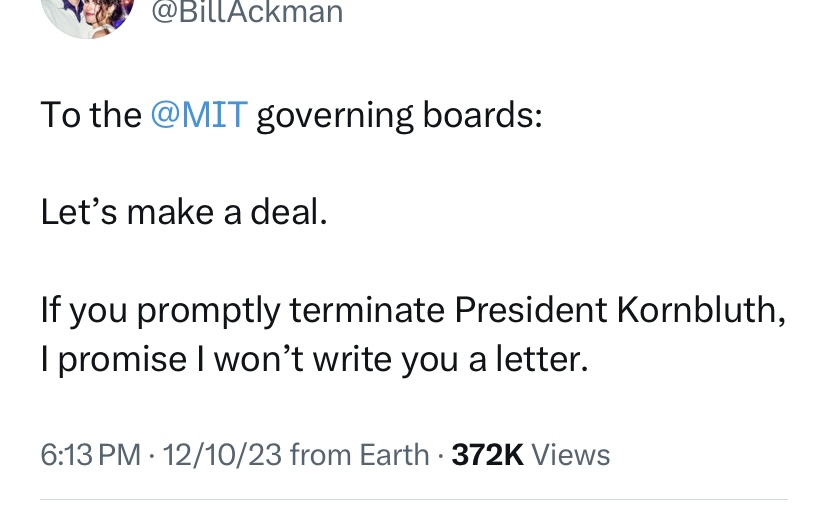Screen dimensions: 828x516
Task: Click the words 'To the' in tweet
Action: click(x=91, y=115)
